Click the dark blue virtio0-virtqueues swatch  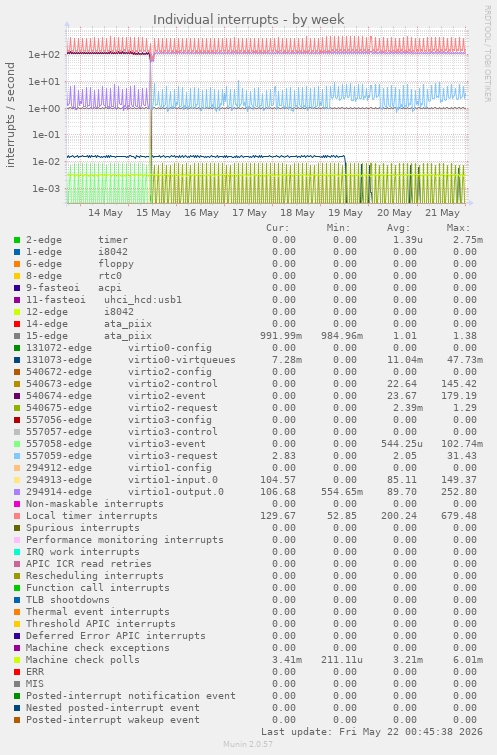point(17,360)
